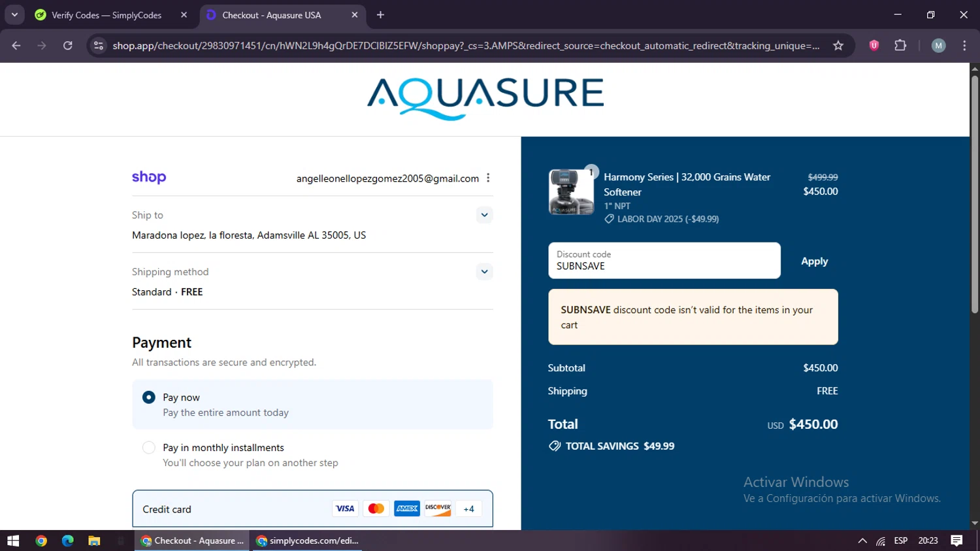This screenshot has width=980, height=551.
Task: Click the Mastercard icon
Action: coord(376,509)
